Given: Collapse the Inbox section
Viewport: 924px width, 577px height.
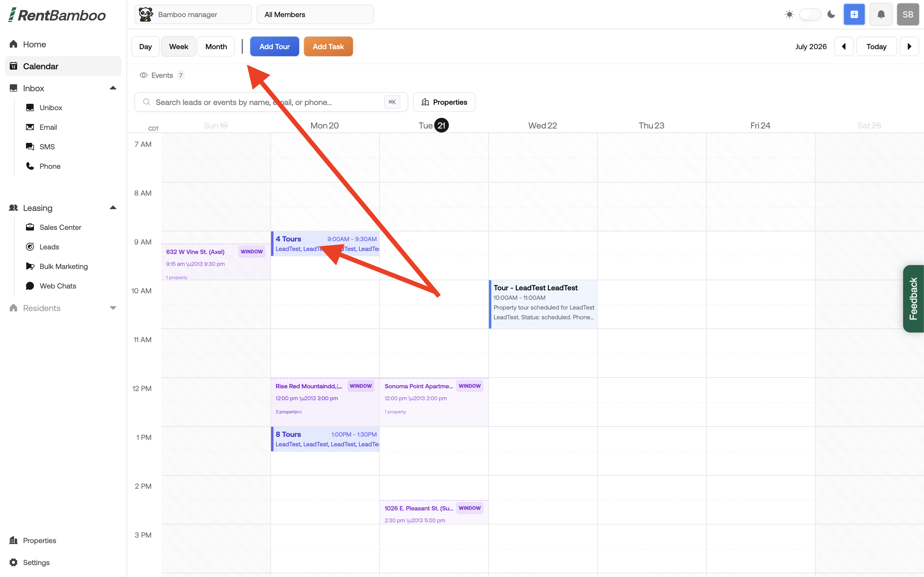Looking at the screenshot, I should [113, 88].
